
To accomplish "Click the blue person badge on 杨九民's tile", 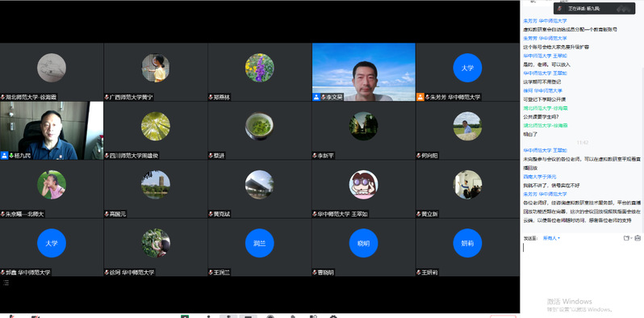I will coord(4,156).
